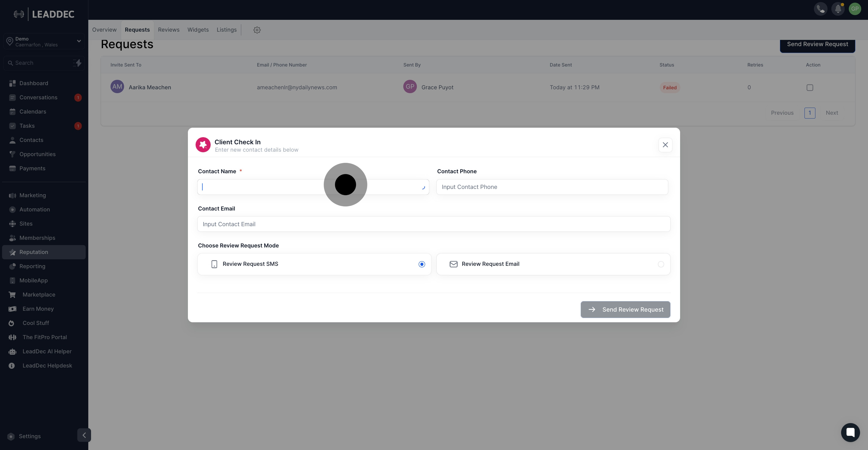Screen dimensions: 868x450
Task: Go to the Next page
Action: coord(832,113)
